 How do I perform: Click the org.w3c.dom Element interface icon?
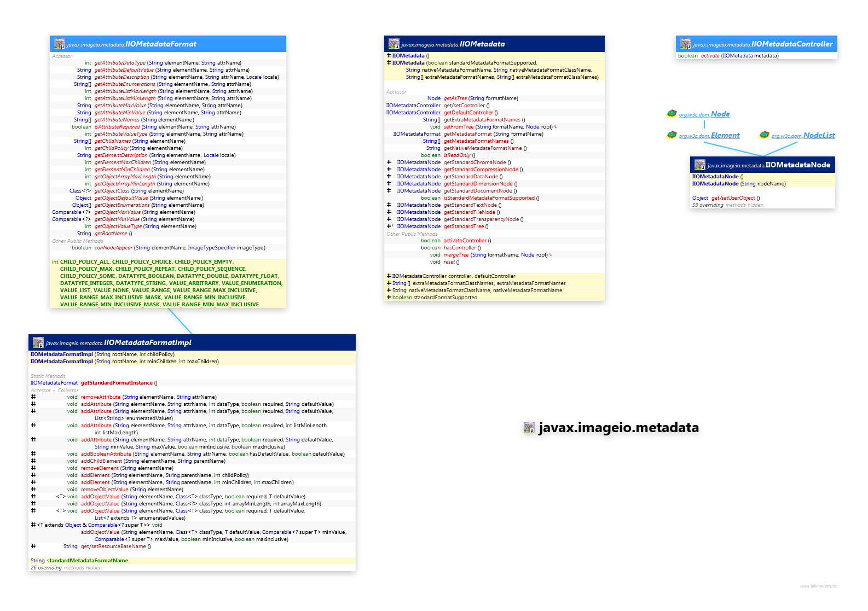[672, 135]
